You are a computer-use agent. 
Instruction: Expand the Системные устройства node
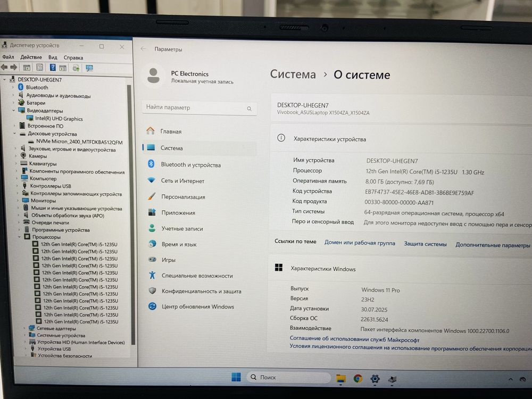click(25, 335)
